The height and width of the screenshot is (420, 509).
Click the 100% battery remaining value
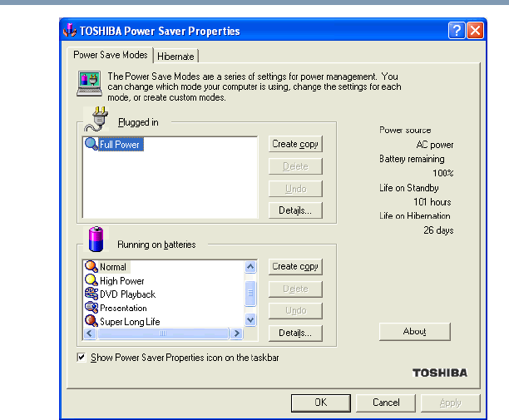click(x=442, y=173)
